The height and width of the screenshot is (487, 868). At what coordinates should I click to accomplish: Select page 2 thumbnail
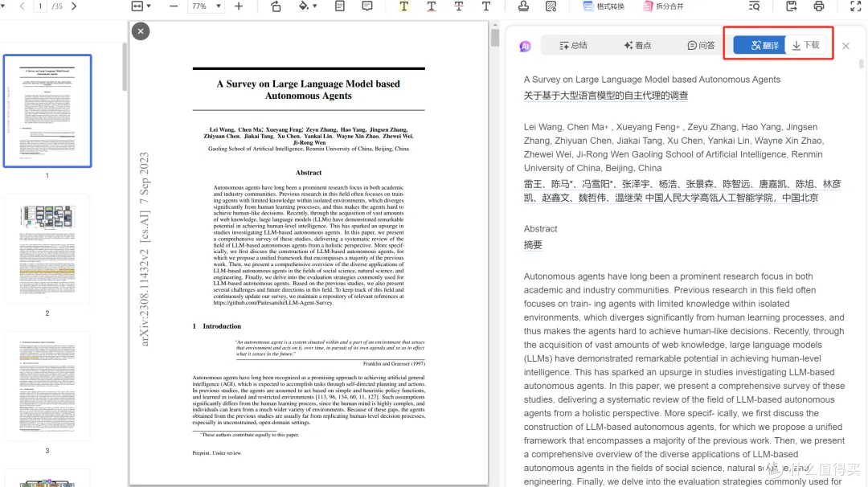[x=47, y=248]
